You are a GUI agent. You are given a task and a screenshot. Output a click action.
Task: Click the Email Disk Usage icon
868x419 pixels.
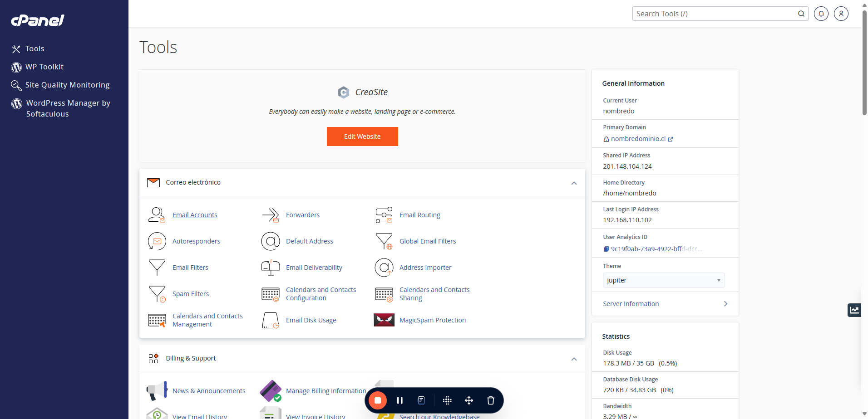point(270,320)
